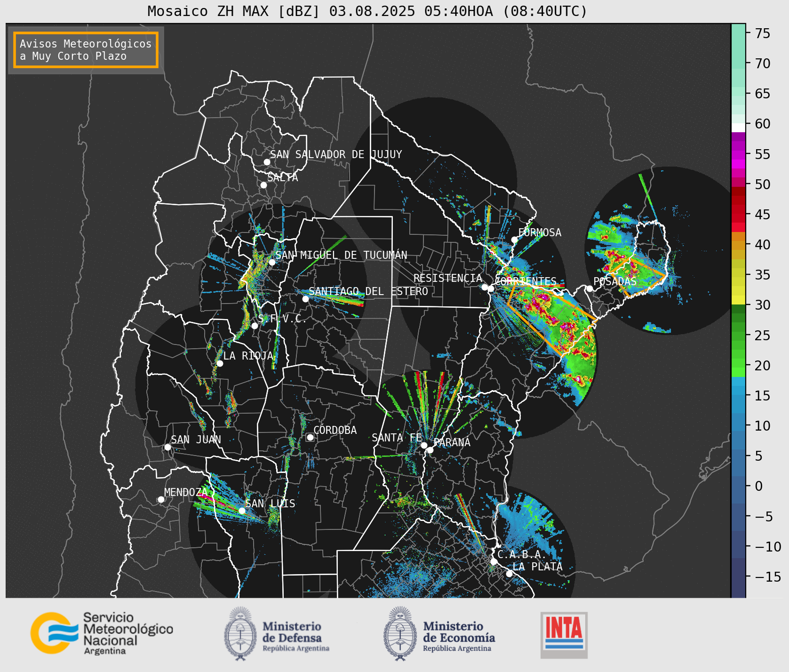Click the CÓRDOBA label text
789x672 pixels.
335,430
